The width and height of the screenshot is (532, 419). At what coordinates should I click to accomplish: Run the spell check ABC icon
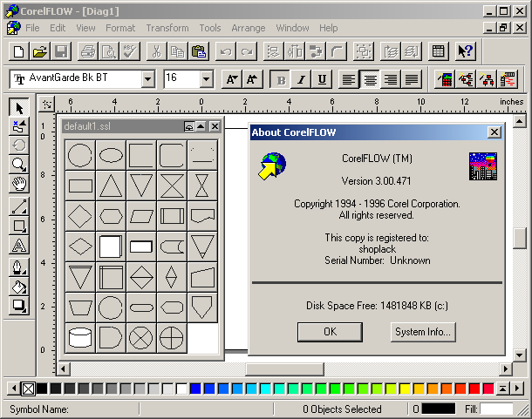pos(130,51)
